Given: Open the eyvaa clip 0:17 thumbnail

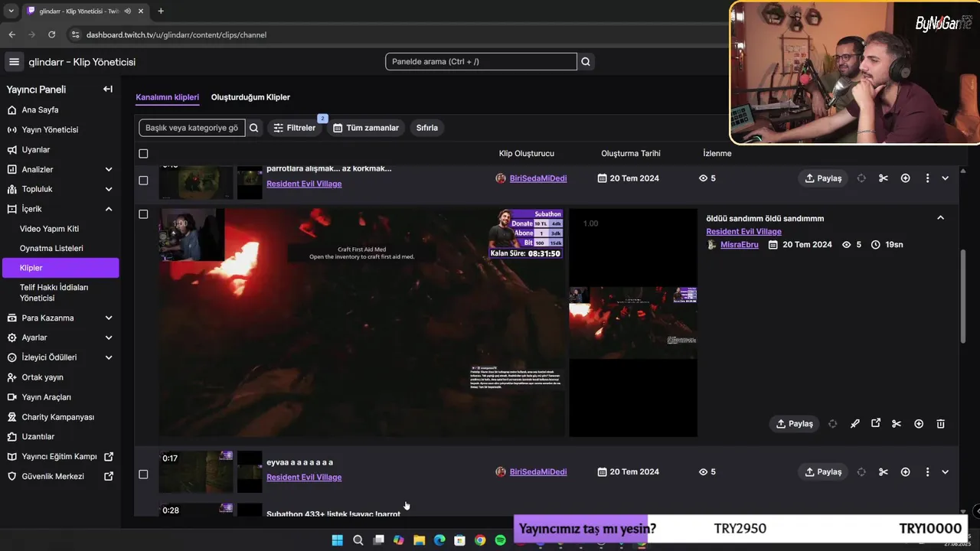Looking at the screenshot, I should (196, 472).
